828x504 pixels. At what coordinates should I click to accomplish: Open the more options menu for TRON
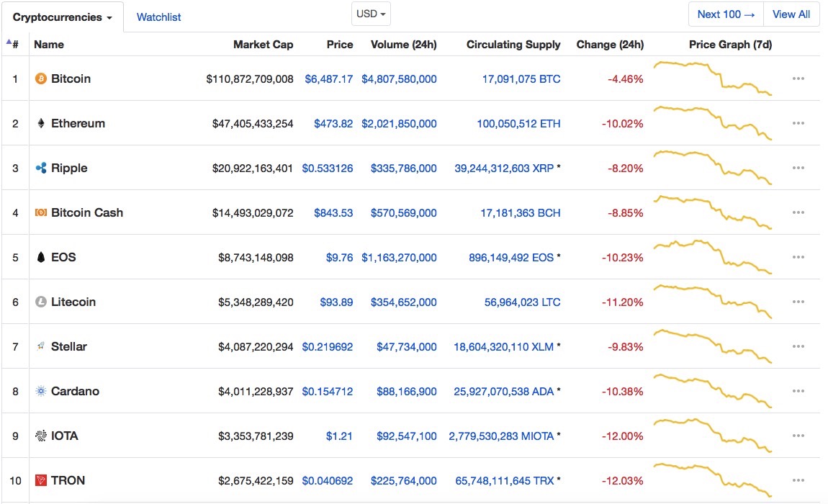[x=798, y=480]
